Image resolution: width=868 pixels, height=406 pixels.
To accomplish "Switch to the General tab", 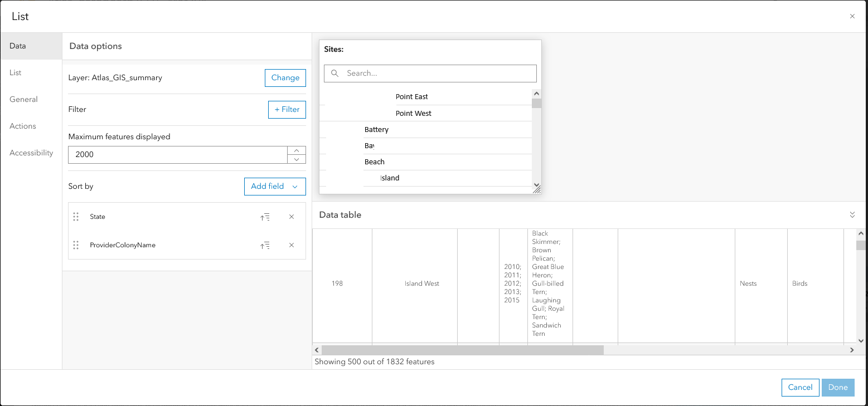I will (x=23, y=100).
